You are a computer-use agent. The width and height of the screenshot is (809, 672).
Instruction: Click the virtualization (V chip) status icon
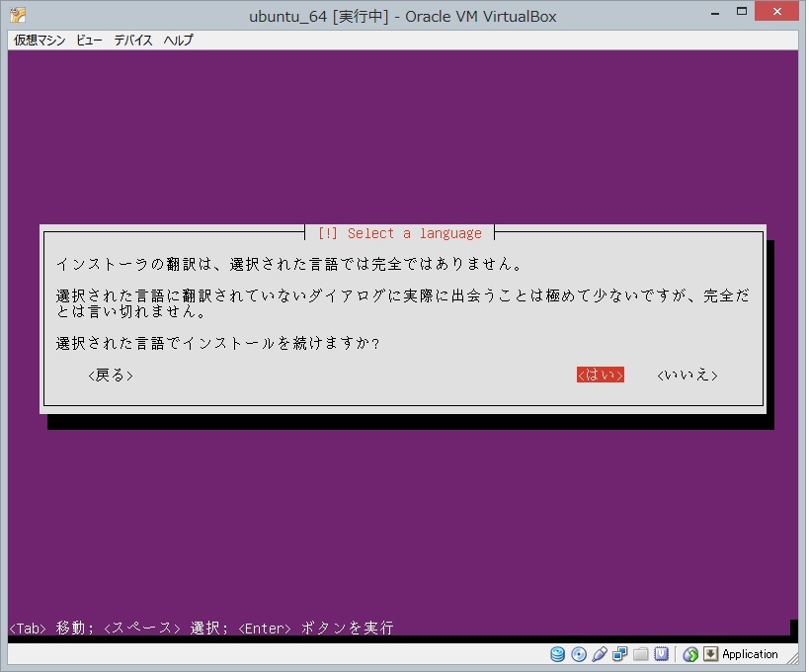pyautogui.click(x=661, y=654)
